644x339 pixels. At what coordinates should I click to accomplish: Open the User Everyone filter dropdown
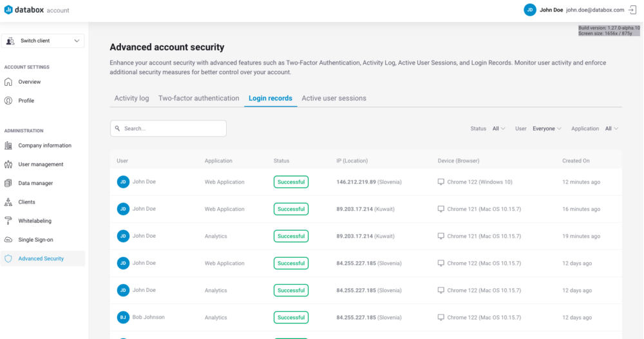coord(547,129)
